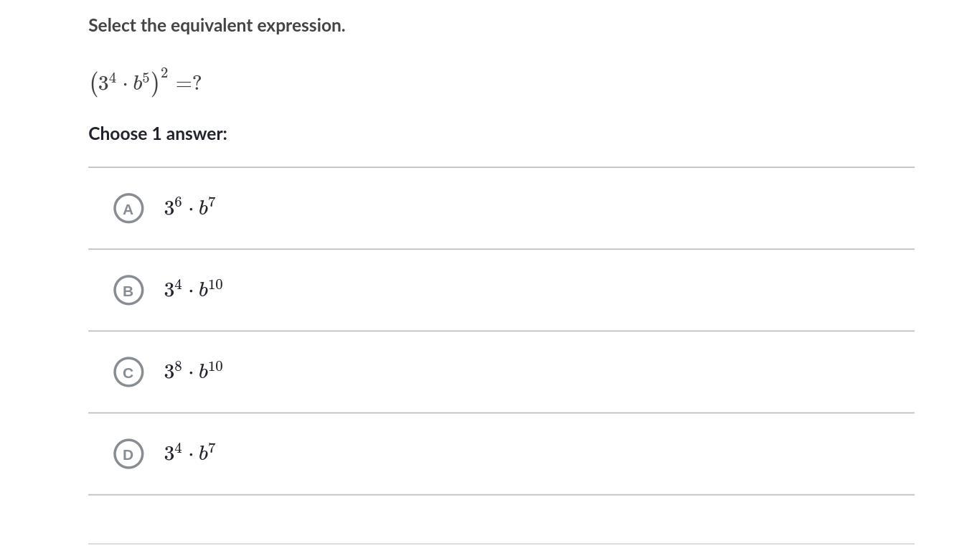Viewport: 980px width, 551px height.
Task: Click the "=?" after the question expression
Action: pos(189,84)
